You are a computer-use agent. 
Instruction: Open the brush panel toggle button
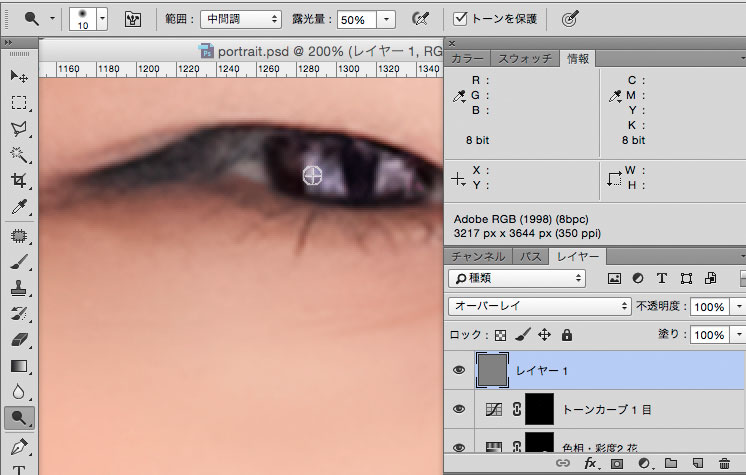(x=134, y=19)
